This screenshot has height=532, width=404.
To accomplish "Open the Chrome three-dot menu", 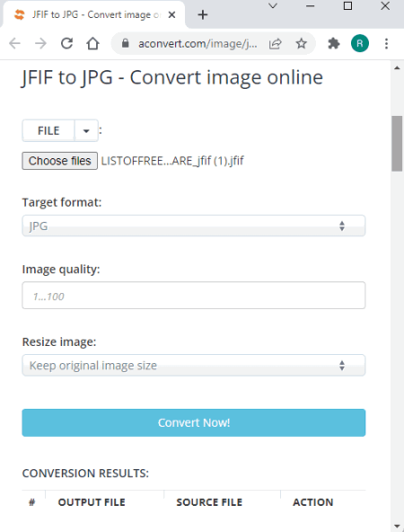I will point(386,43).
